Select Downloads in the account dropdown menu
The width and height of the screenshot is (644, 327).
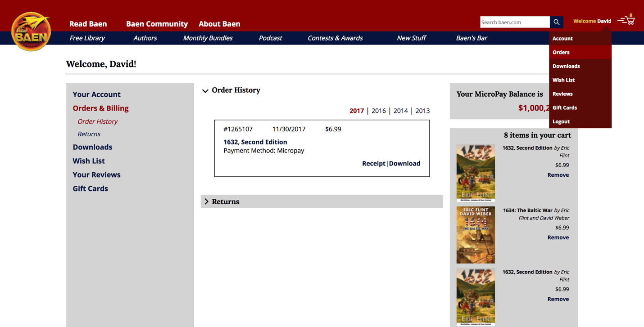point(566,66)
